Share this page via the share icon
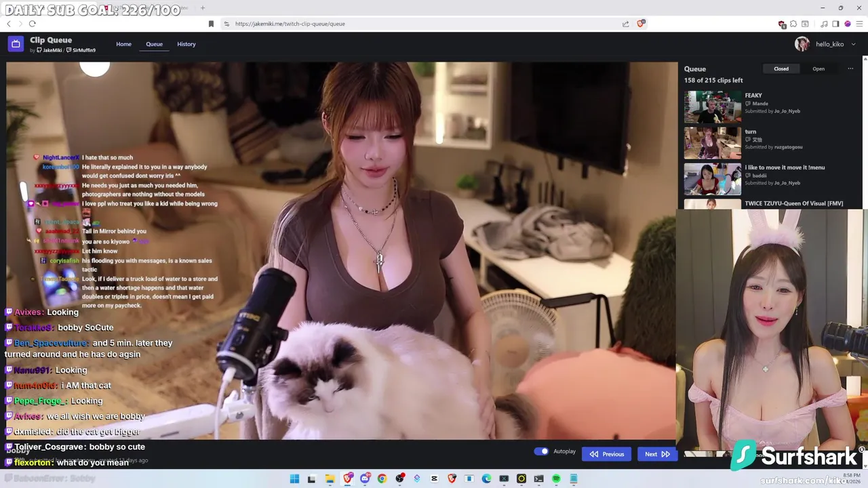Screen dimensions: 868x488 coord(625,24)
